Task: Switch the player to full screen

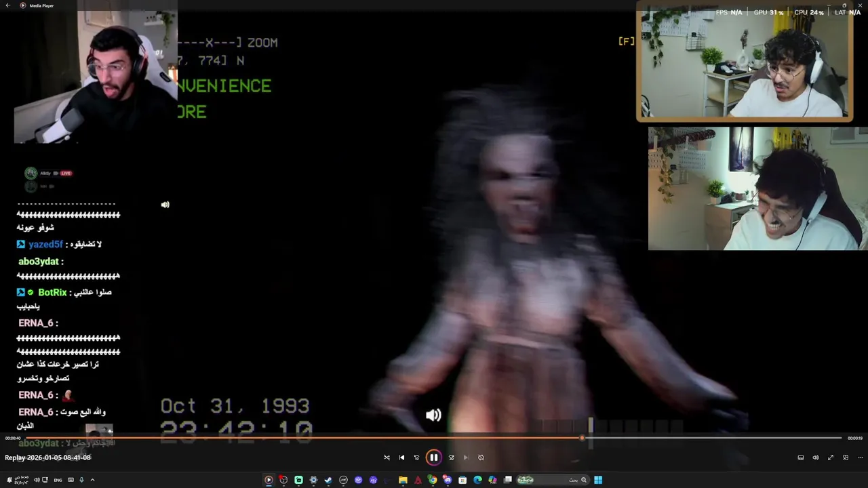Action: [x=831, y=457]
